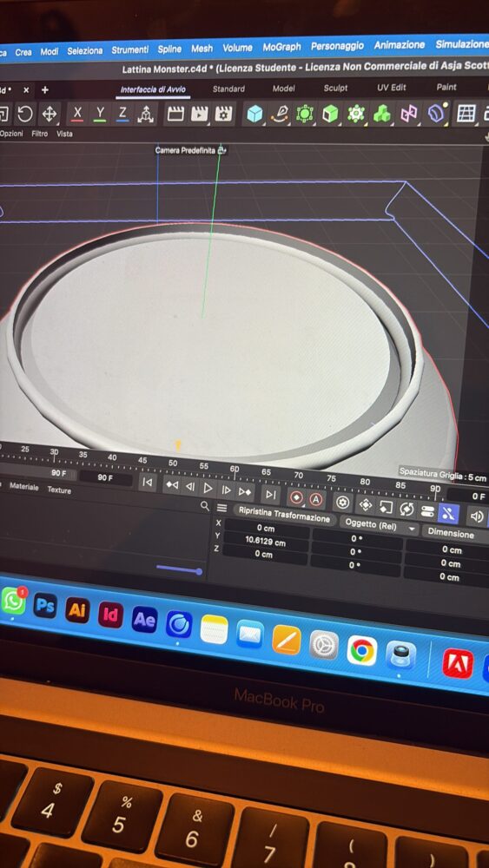Screen dimensions: 489x868
Task: Open keyframe settings gear in timeline
Action: coord(343,502)
